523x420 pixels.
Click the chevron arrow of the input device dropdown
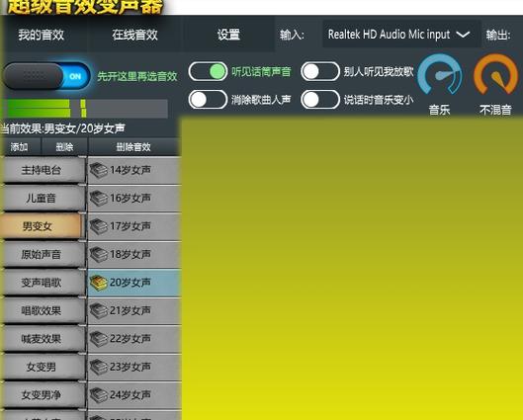[463, 35]
